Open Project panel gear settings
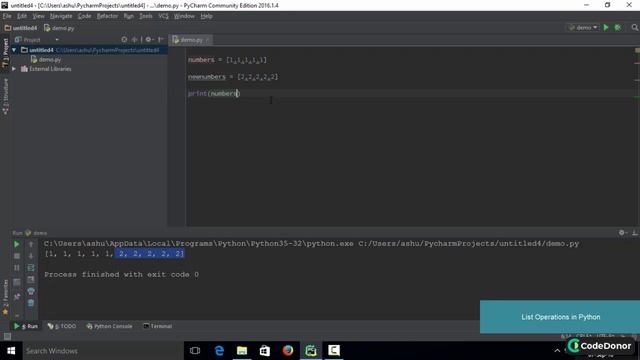 149,40
